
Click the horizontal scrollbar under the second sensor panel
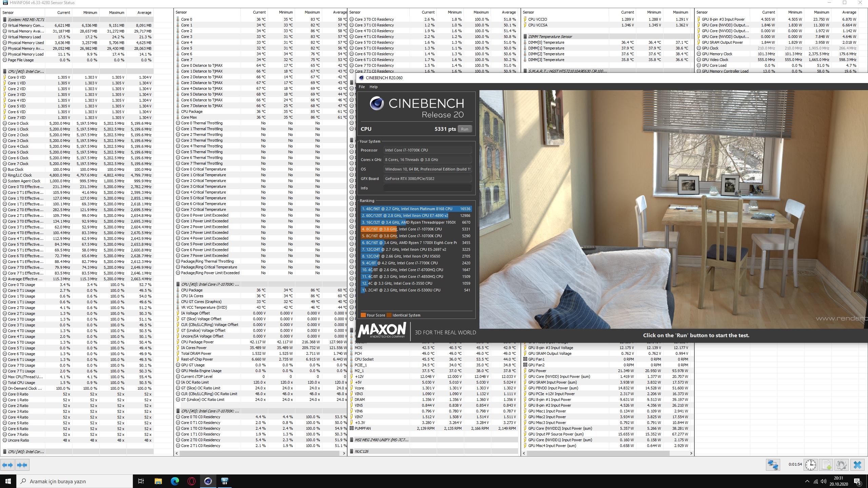coord(260,453)
